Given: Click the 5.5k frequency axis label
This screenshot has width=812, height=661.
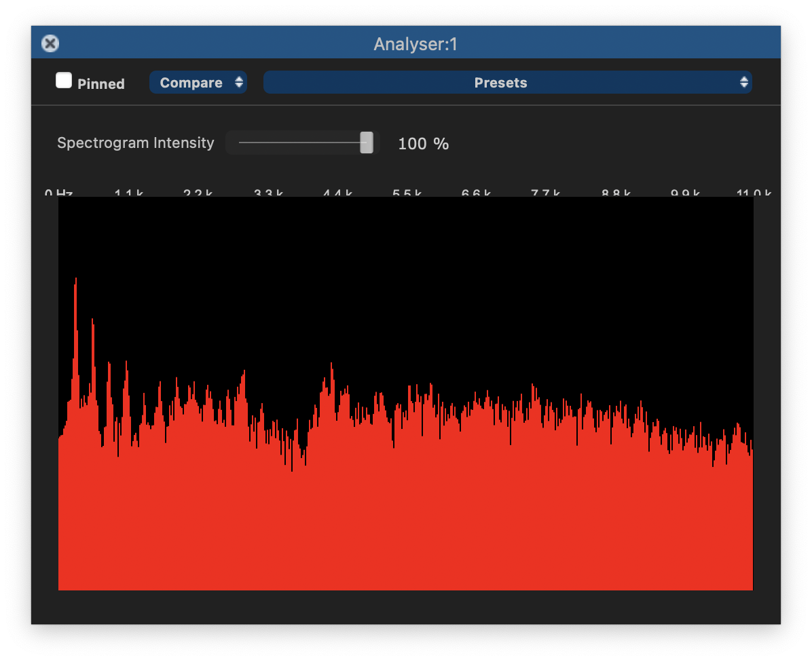Looking at the screenshot, I should point(407,193).
